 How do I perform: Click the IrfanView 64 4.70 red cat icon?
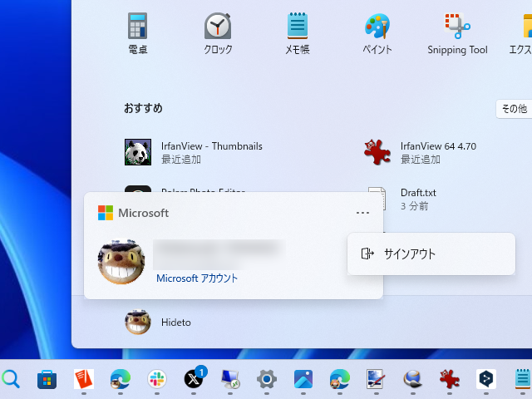[377, 152]
